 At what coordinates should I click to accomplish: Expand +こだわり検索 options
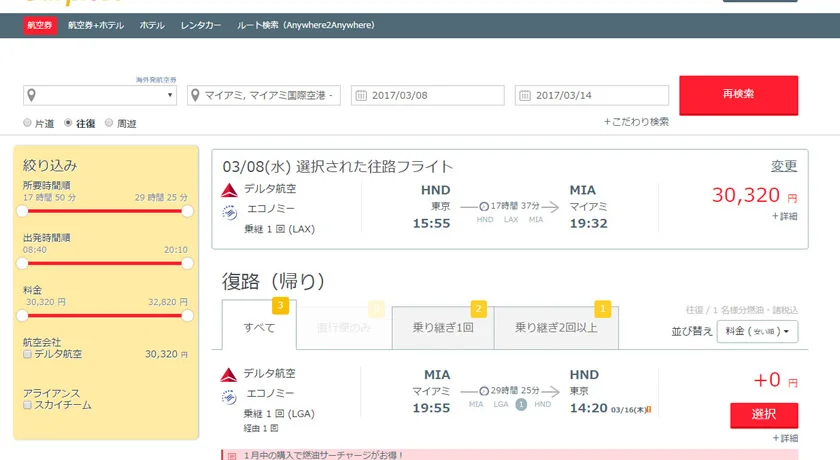coord(636,122)
